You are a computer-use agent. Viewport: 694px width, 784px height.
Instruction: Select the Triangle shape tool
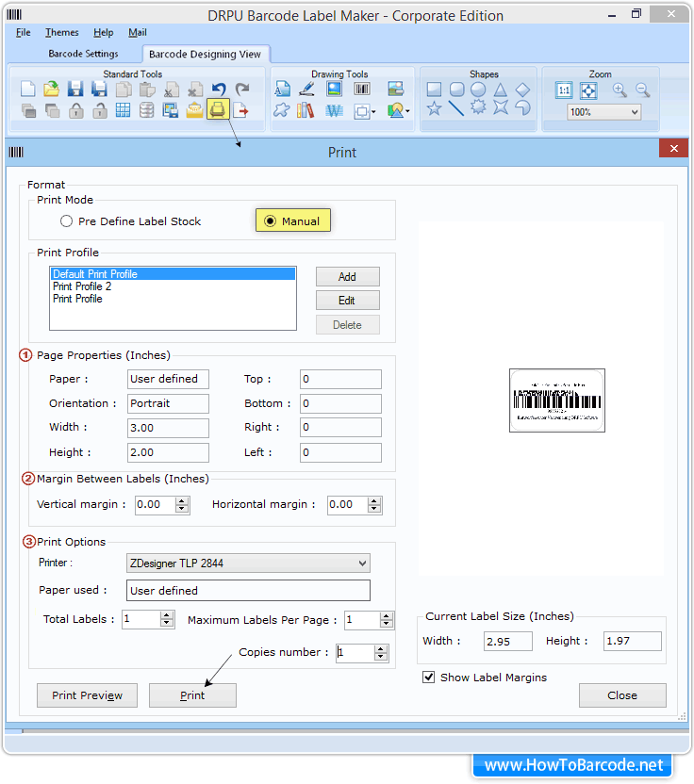point(501,90)
